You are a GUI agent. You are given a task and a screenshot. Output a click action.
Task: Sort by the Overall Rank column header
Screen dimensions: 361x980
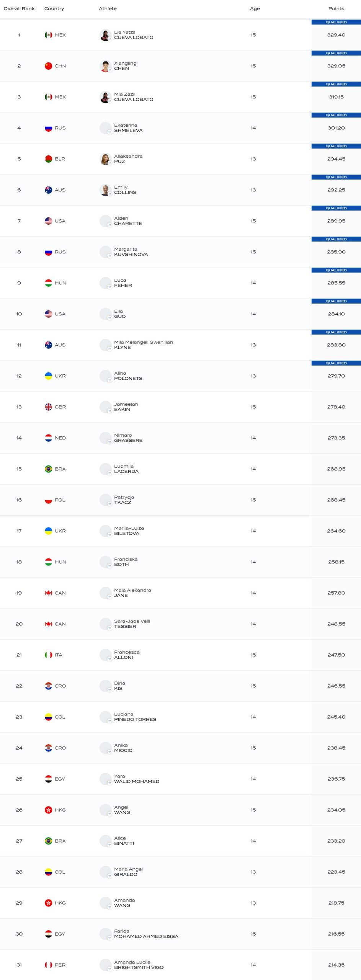19,8
